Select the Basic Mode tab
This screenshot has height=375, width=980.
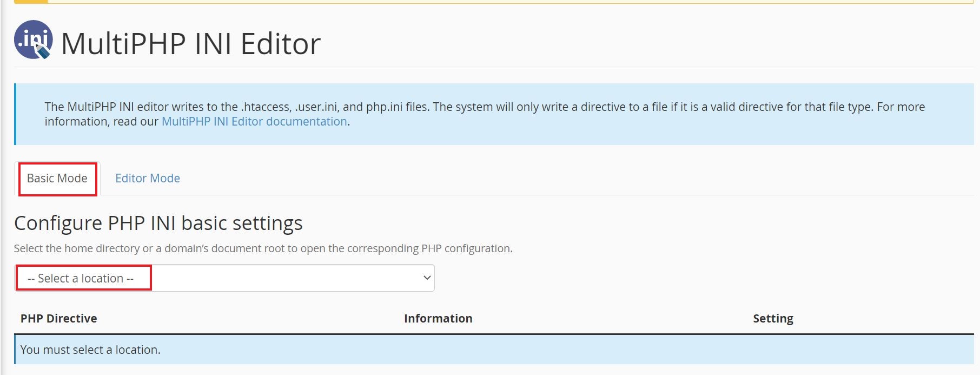tap(57, 178)
